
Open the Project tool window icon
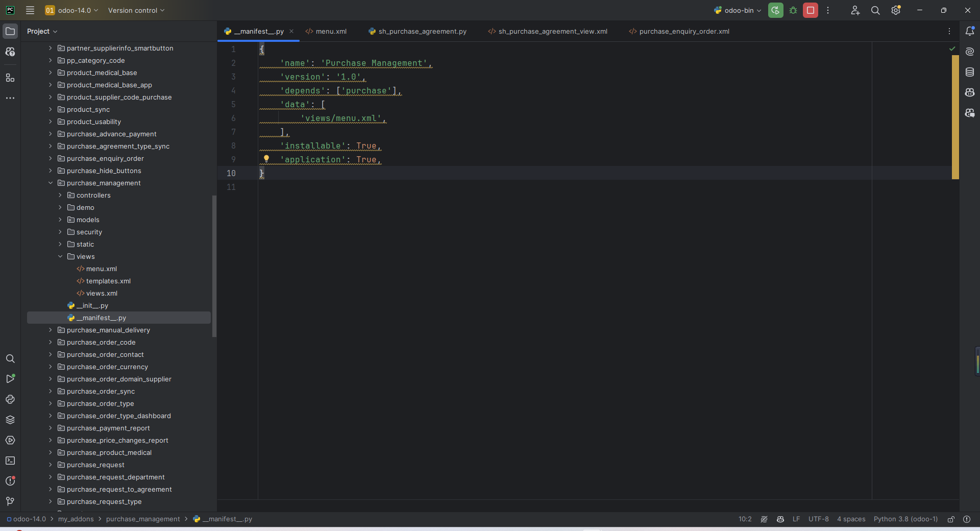click(x=10, y=31)
